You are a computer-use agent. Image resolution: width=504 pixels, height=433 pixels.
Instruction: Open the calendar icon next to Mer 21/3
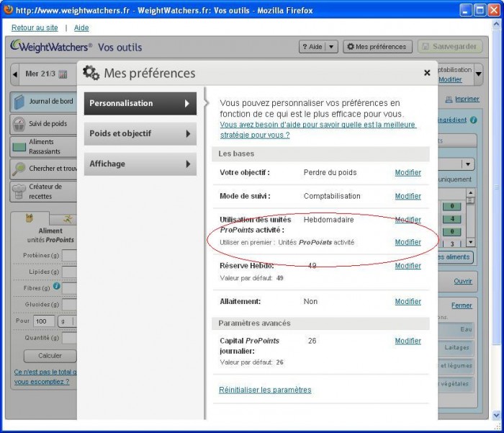63,74
